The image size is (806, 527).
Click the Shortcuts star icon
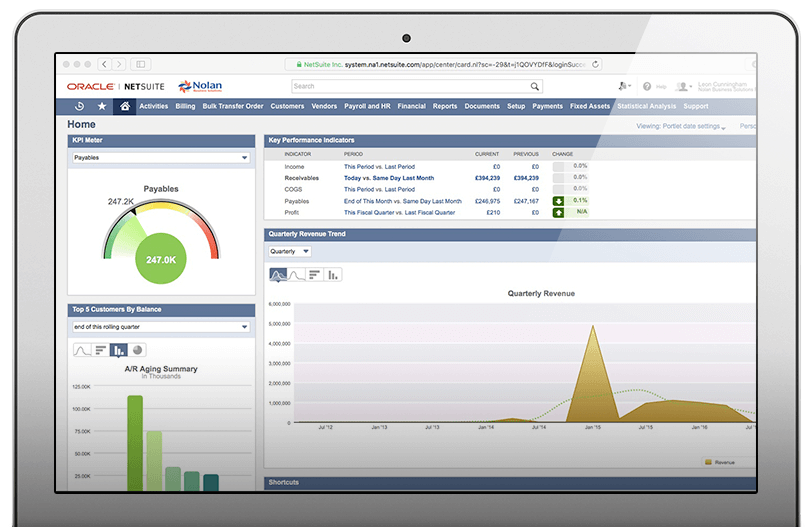pyautogui.click(x=102, y=106)
